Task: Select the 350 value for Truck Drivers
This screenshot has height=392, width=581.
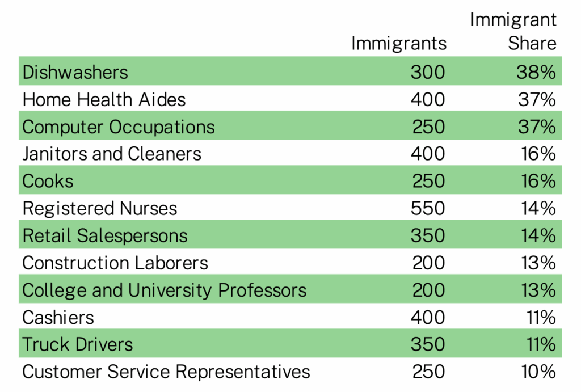Action: [x=428, y=344]
